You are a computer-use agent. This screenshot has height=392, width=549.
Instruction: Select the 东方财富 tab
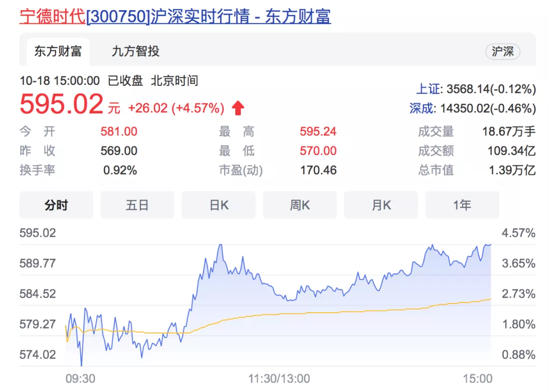point(58,51)
